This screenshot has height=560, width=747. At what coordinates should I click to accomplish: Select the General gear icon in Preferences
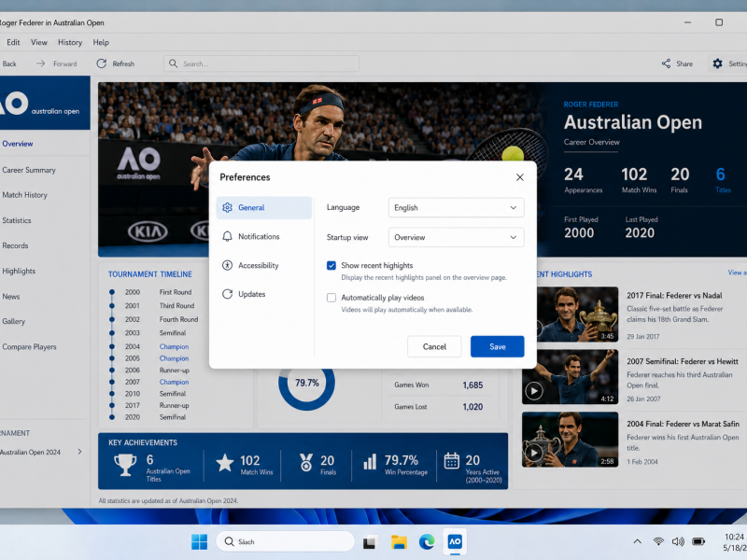pos(227,207)
